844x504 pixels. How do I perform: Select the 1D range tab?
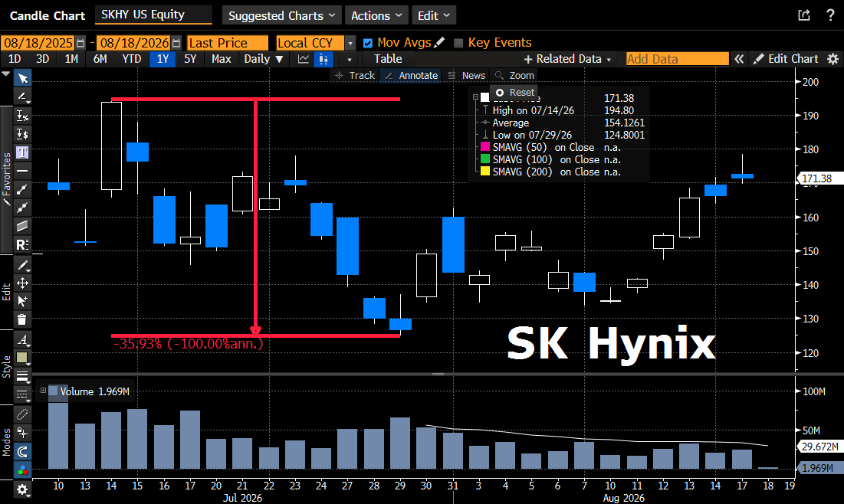15,59
